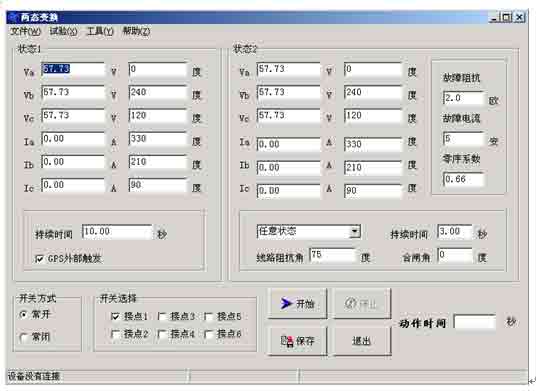Click state 2 Vc angle field 120
Image resolution: width=543 pixels, height=391 pixels.
[x=373, y=116]
